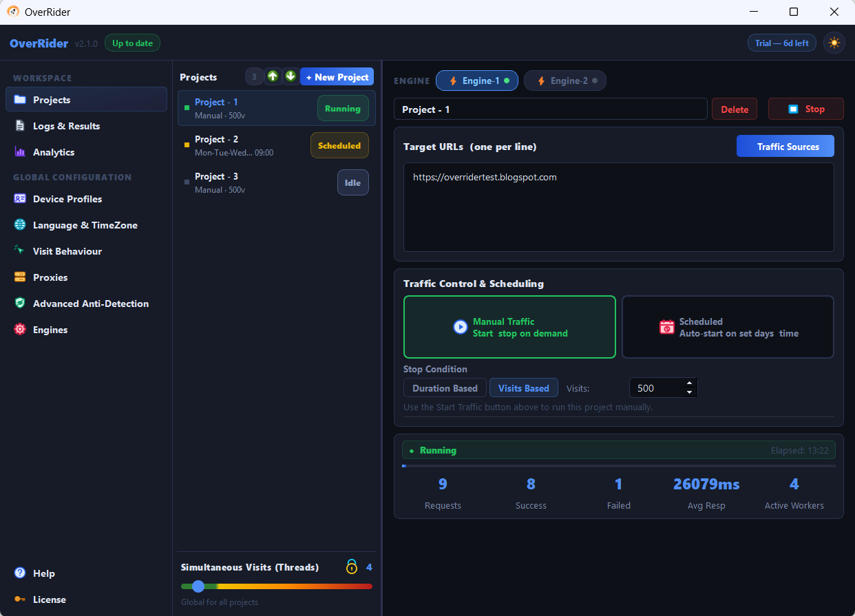
Task: Click the Engines gear icon
Action: tap(20, 330)
